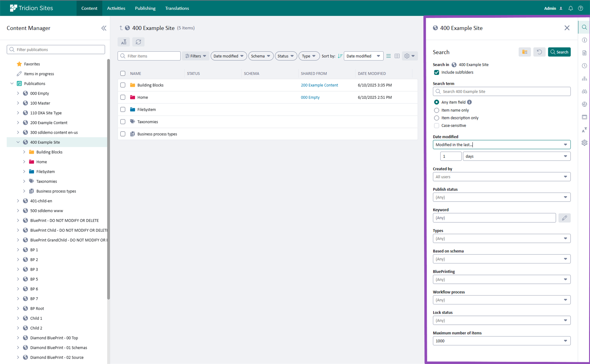Screen dimensions: 590x364
Task: Collapse the 400 Example Site tree node
Action: [18, 142]
